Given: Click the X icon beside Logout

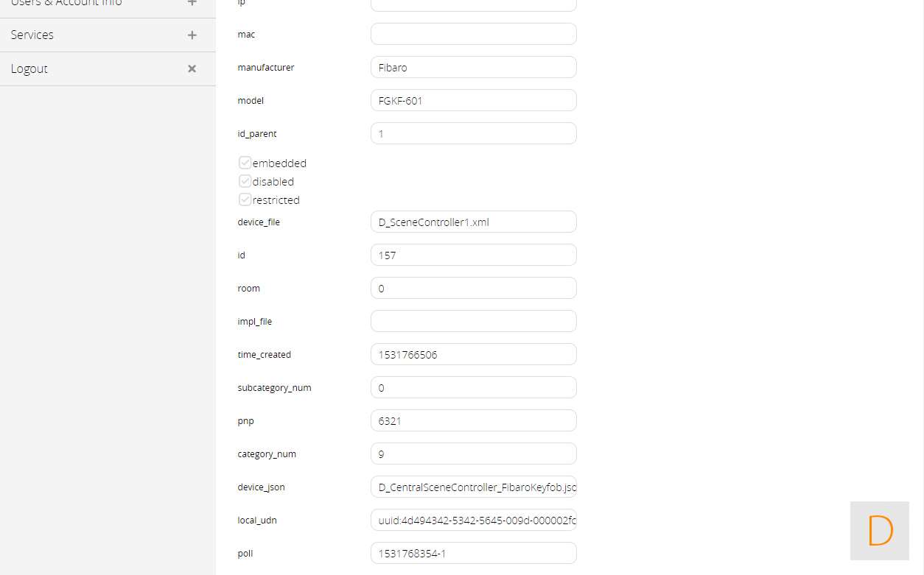Looking at the screenshot, I should [192, 68].
